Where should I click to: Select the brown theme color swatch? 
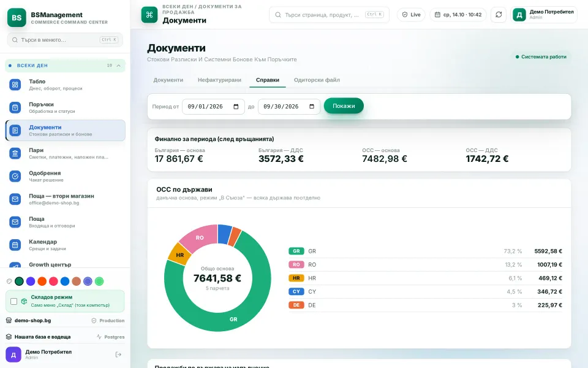[77, 282]
